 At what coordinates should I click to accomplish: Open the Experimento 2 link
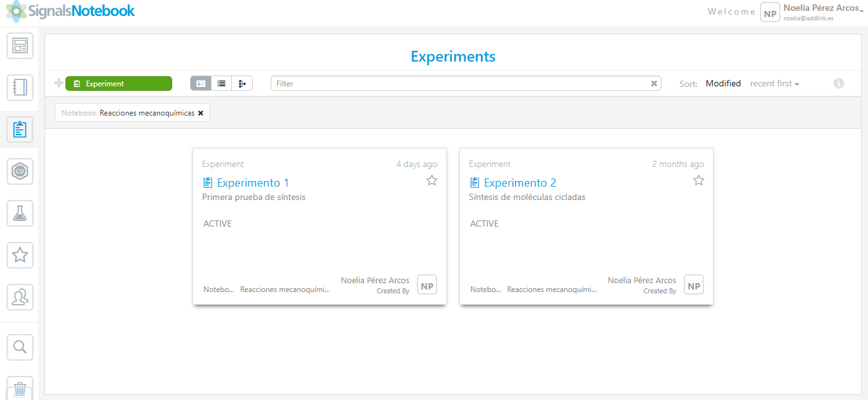click(x=520, y=183)
